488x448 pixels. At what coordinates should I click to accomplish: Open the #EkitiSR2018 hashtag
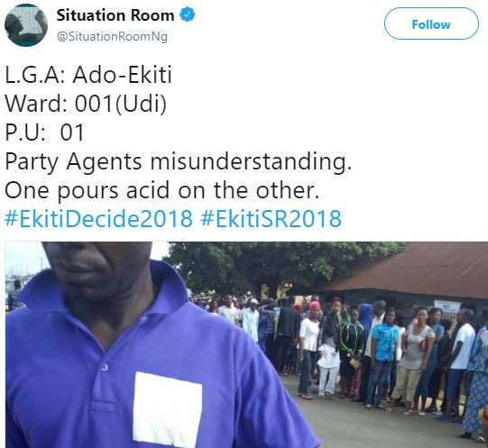pos(271,218)
